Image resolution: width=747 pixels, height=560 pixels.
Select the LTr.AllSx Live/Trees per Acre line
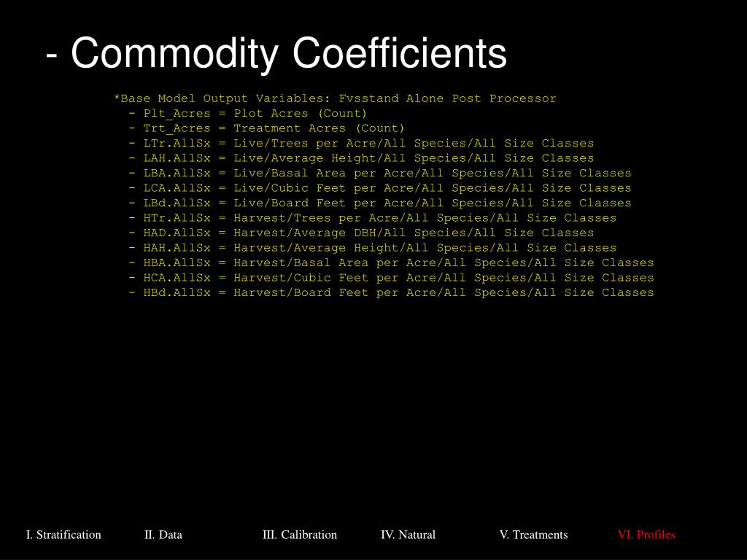click(361, 144)
